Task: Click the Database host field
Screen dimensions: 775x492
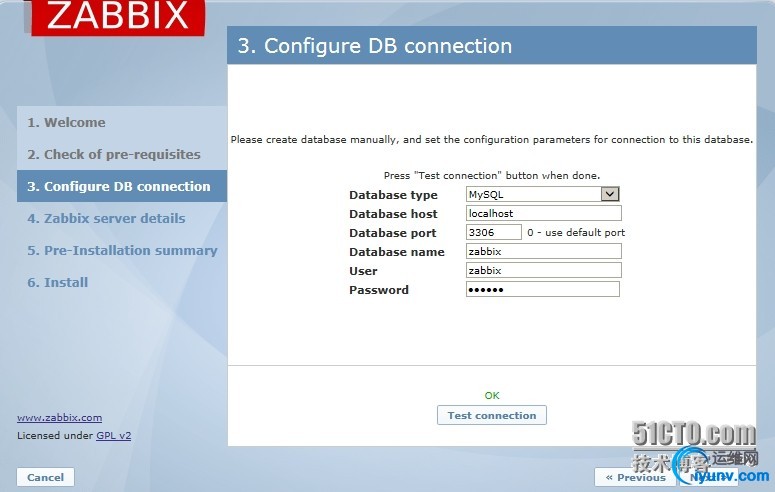Action: [544, 213]
